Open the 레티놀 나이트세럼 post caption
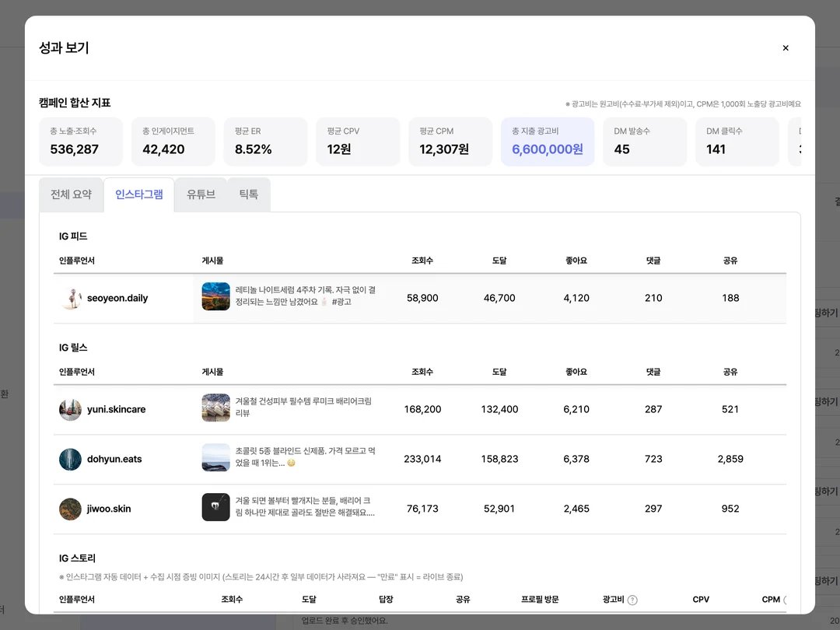Screen dimensions: 840x630 306,296
